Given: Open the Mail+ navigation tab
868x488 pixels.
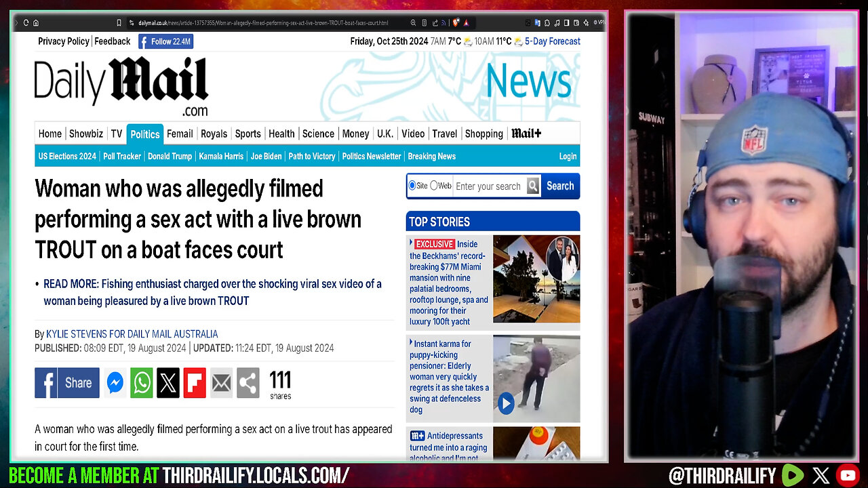Looking at the screenshot, I should click(x=526, y=134).
